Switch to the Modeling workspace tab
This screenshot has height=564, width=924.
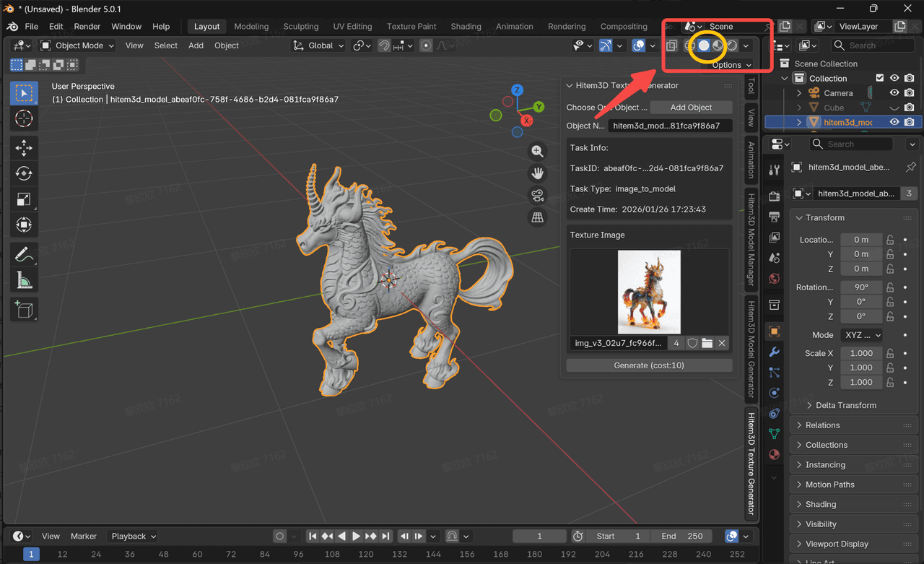(x=251, y=27)
